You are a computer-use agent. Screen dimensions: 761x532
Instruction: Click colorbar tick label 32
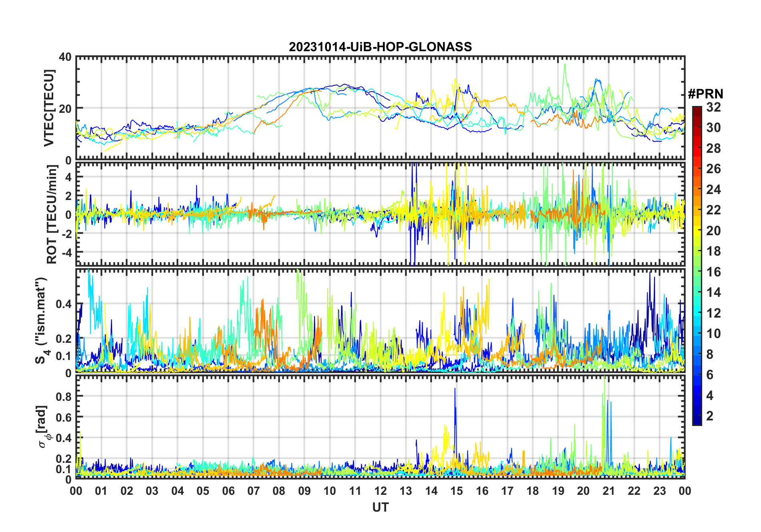pos(713,107)
